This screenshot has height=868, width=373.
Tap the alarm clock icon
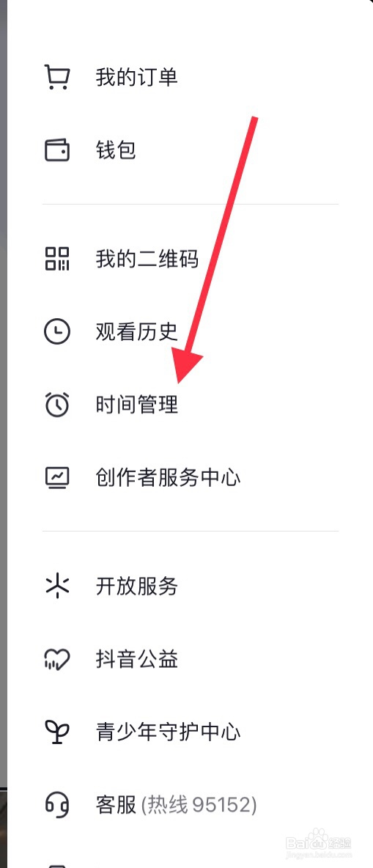(x=57, y=405)
